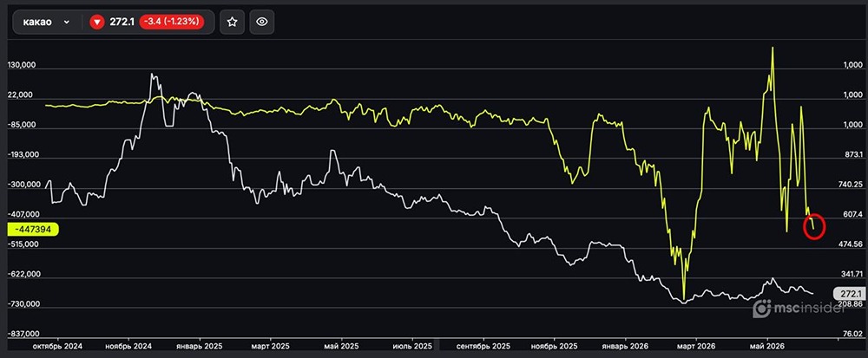Click the -3.4 (-1.23%) change badge
Screen dimensions: 868x358
[171, 22]
